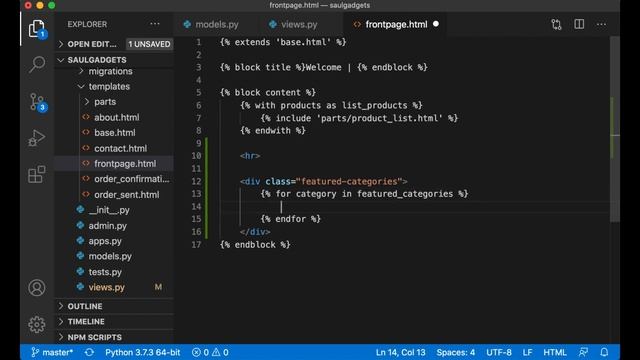Click Ln 14, Col 13 in status bar
The image size is (640, 360).
tap(400, 352)
